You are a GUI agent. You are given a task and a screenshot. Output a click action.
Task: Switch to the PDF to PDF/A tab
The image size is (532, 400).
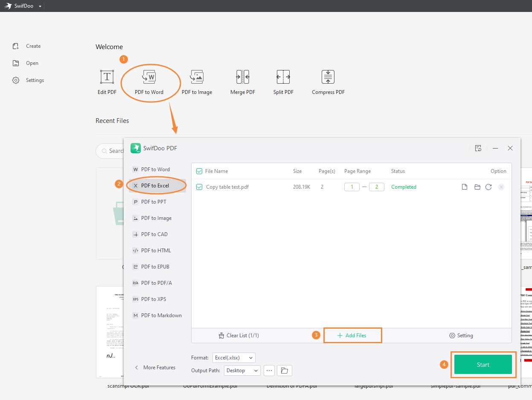(157, 283)
